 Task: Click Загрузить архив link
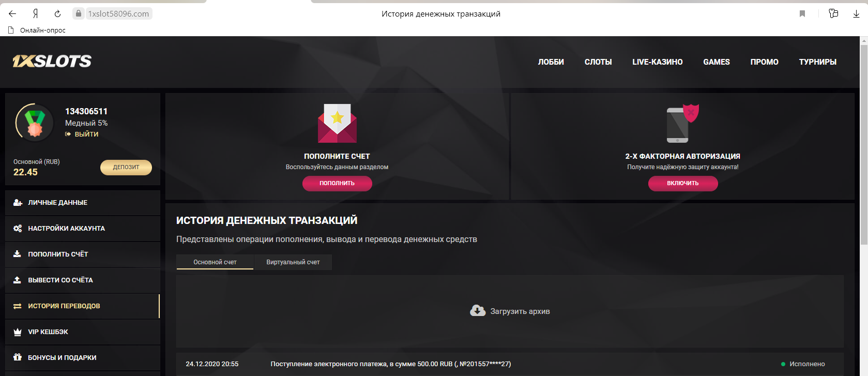520,311
